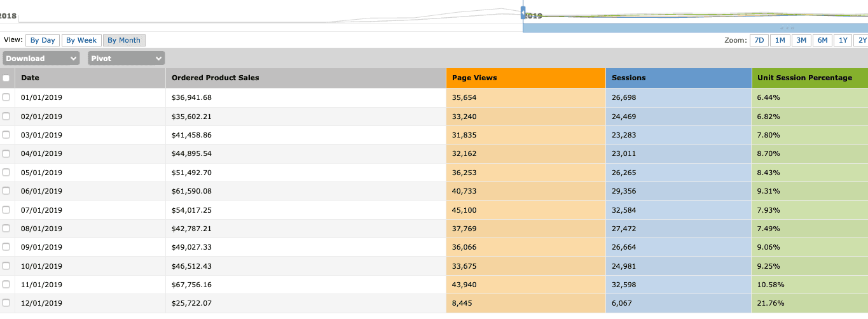Sort by the Page Views header
This screenshot has width=868, height=319.
pyautogui.click(x=526, y=78)
